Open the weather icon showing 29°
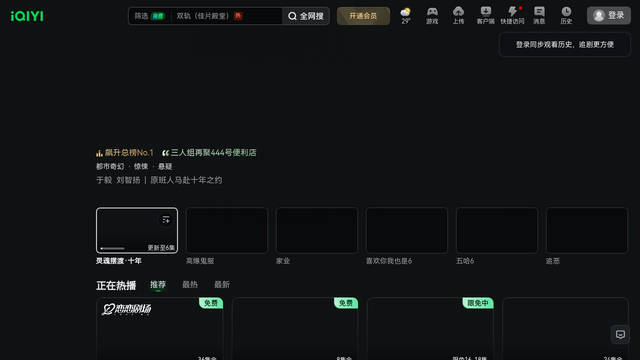 tap(405, 16)
